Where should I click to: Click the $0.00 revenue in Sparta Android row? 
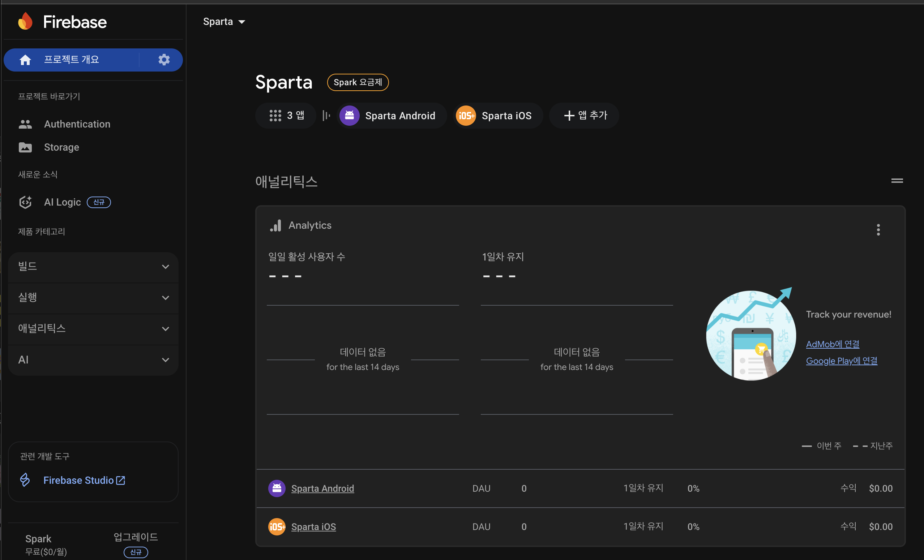coord(881,488)
